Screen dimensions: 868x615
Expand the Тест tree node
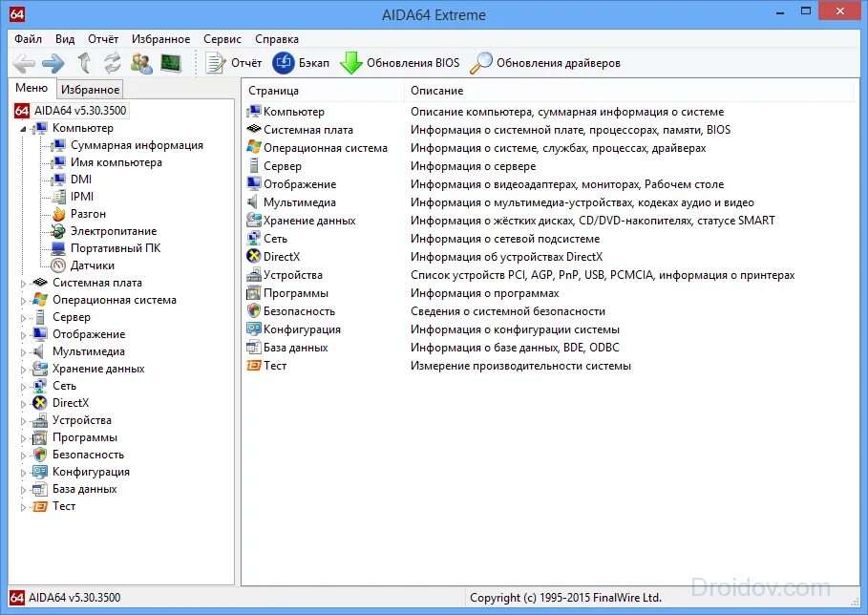[x=23, y=506]
